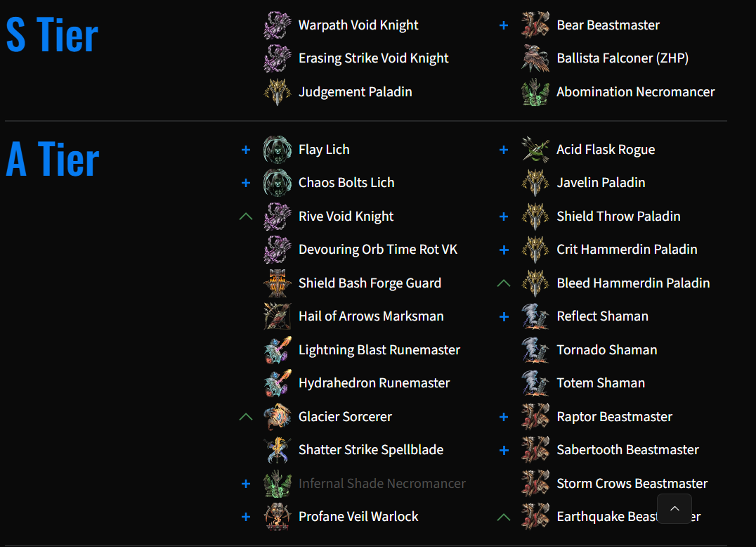Expand plus sign beside Profane Veil Warlock
Image resolution: width=756 pixels, height=547 pixels.
246,517
